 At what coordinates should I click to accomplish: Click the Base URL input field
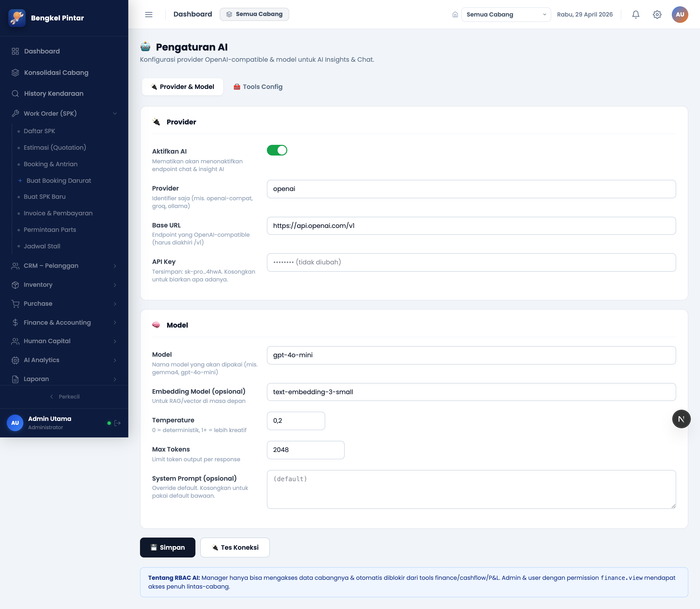click(x=471, y=226)
